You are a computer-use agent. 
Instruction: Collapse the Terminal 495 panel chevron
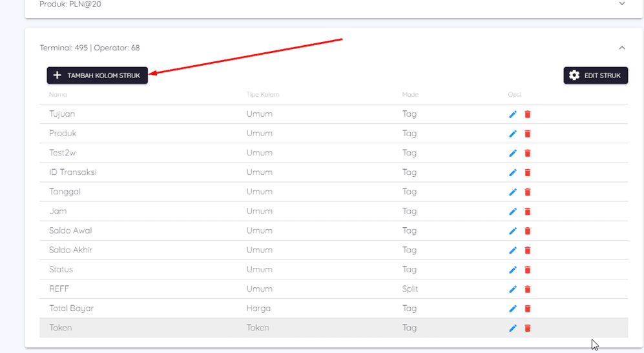tap(621, 48)
